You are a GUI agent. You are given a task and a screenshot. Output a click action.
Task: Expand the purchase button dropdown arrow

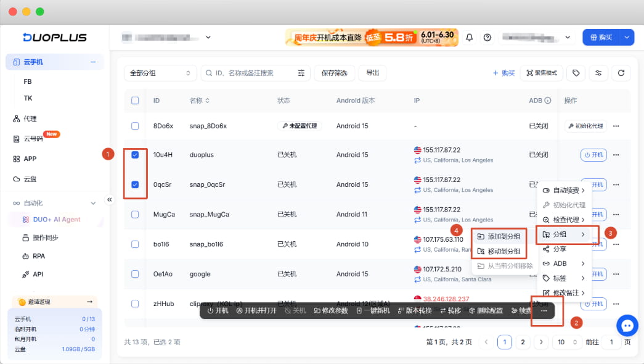pos(627,38)
